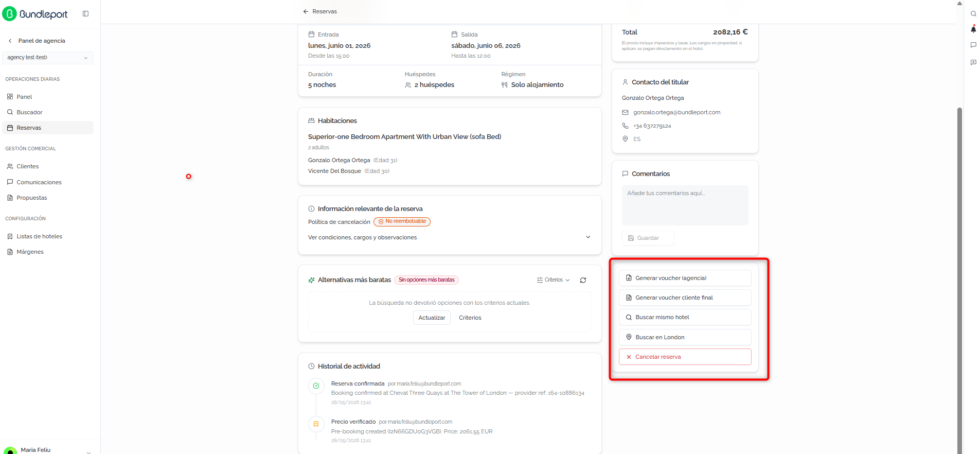Click Cancelar reserva
This screenshot has width=980, height=454.
(685, 357)
